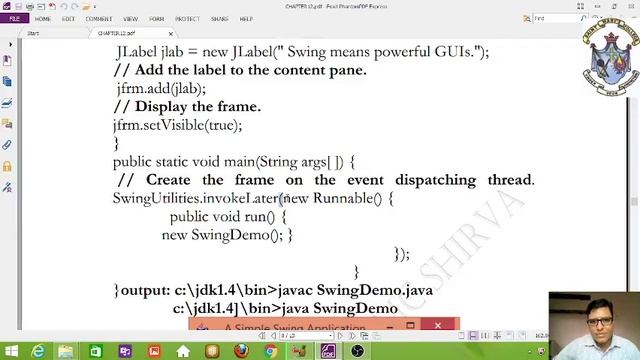The image size is (640, 360).
Task: Select continuous page view in status bar
Action: (x=473, y=336)
